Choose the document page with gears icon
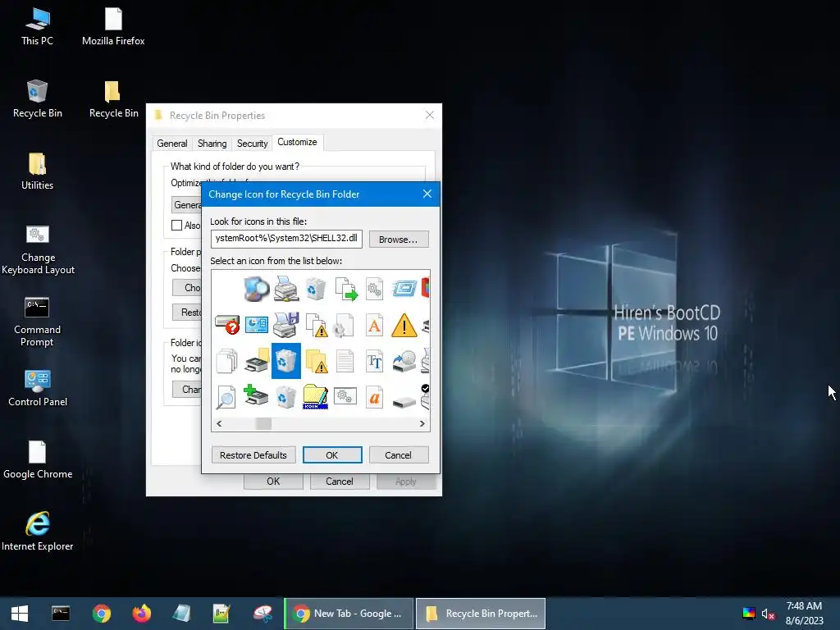 374,289
